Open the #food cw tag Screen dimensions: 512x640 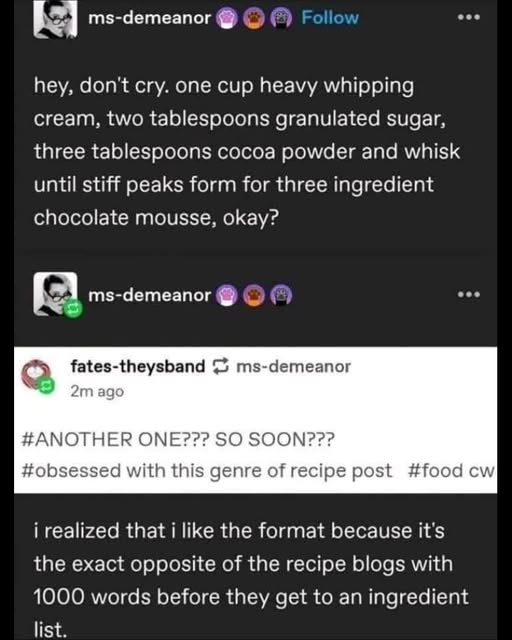click(x=451, y=471)
